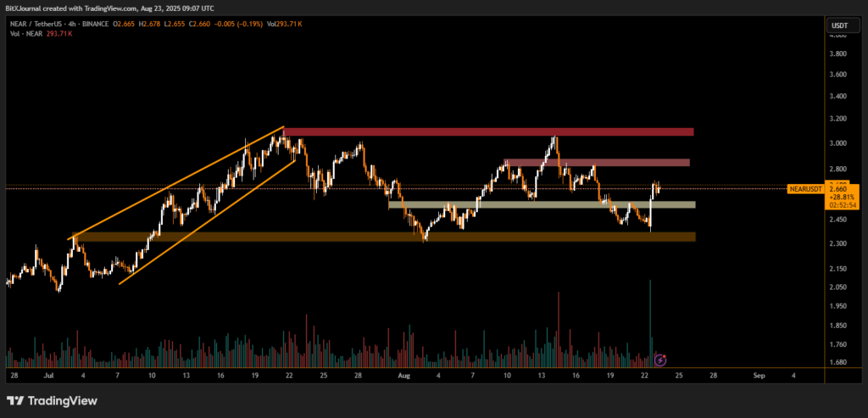Select the lighter red resistance rectangle

[x=596, y=162]
